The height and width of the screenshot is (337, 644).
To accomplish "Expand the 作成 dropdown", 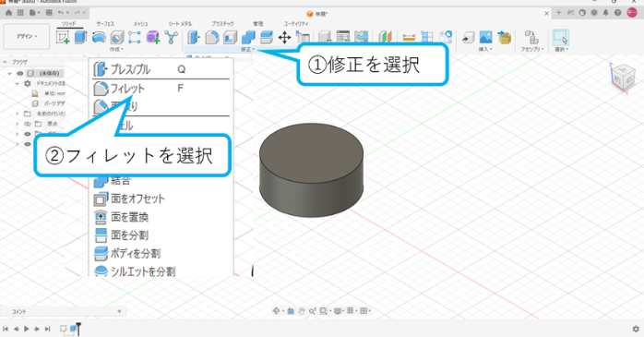I will click(116, 49).
